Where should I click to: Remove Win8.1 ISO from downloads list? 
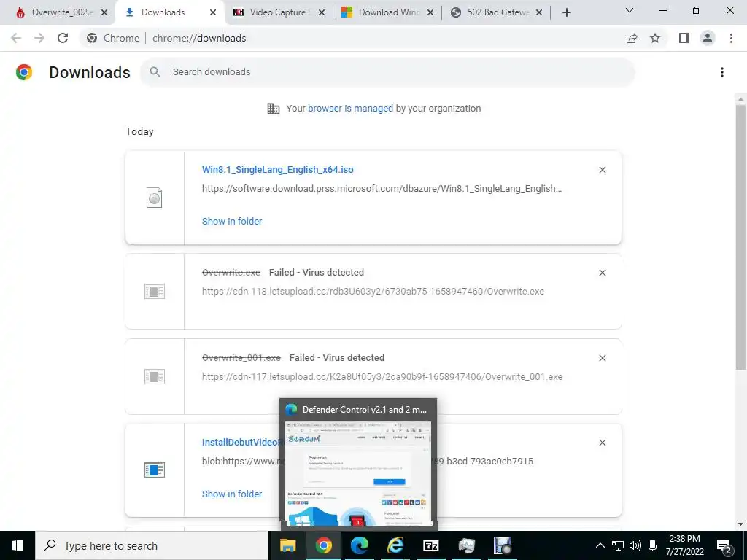point(602,170)
